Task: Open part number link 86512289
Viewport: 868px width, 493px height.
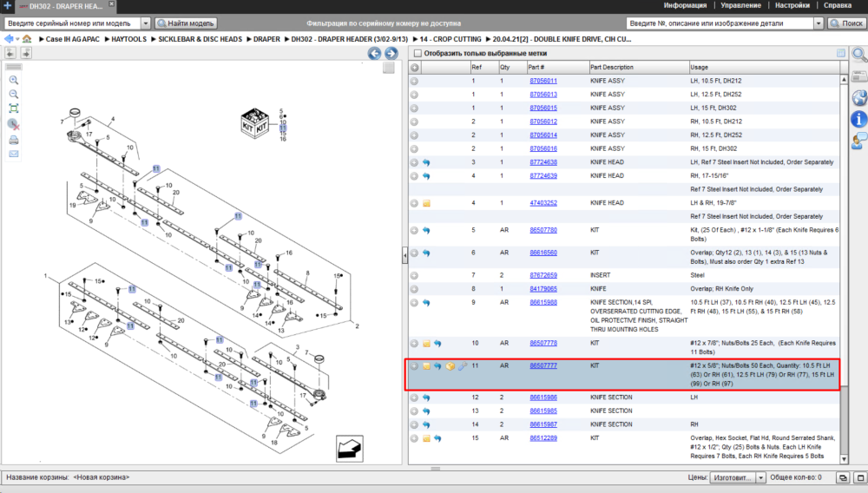Action: [543, 438]
